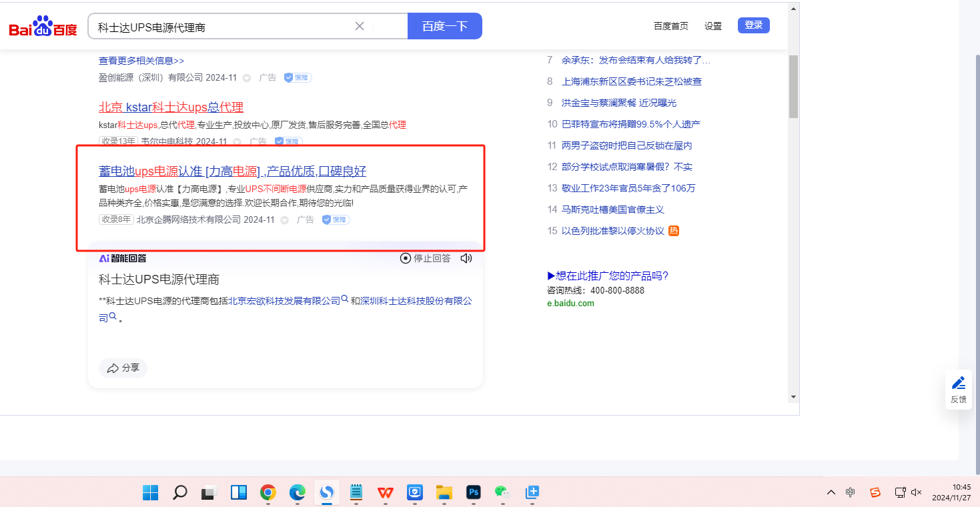Open the 北京 kstar科士达ups总代理 result link

171,107
